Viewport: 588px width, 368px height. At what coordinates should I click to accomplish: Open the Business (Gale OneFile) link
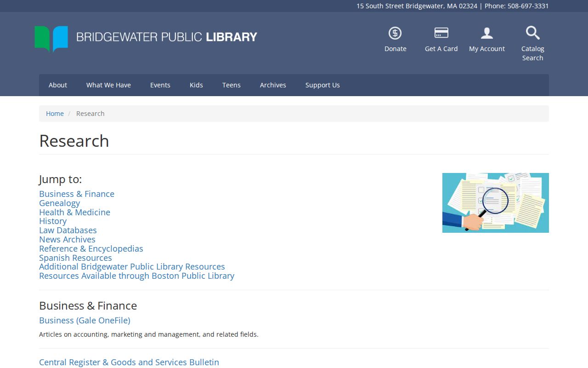(85, 321)
